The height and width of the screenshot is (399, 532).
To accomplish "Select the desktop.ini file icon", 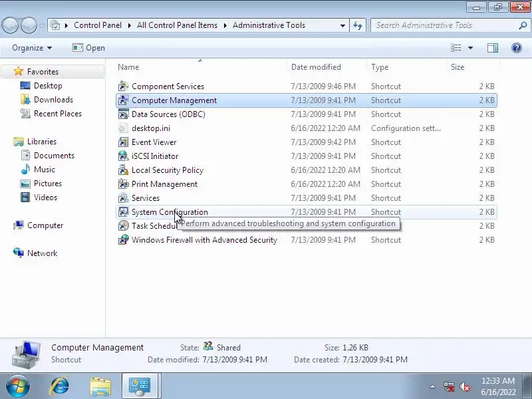I will 123,128.
